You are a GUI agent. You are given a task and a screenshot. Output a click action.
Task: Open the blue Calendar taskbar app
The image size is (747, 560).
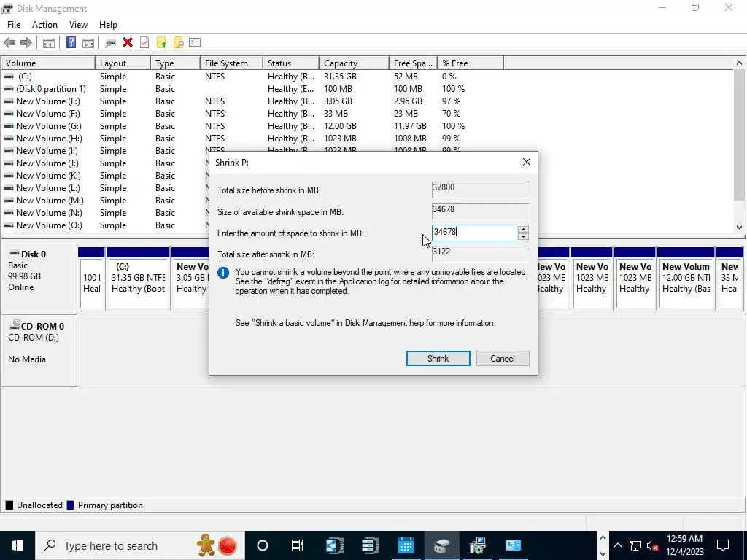coord(406,545)
